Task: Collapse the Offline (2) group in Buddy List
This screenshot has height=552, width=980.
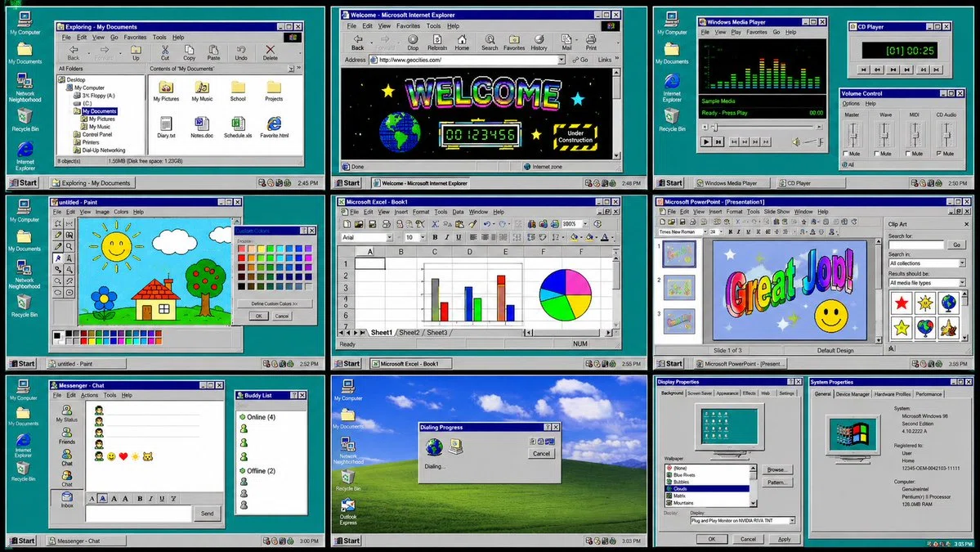Action: click(x=243, y=471)
